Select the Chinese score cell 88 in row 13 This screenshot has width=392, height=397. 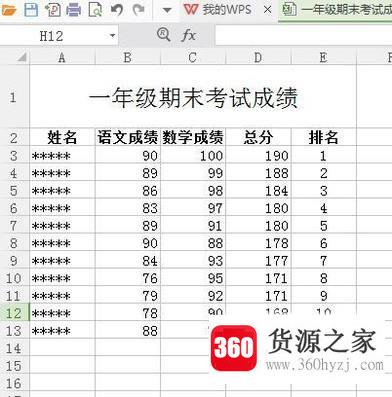[x=128, y=331]
